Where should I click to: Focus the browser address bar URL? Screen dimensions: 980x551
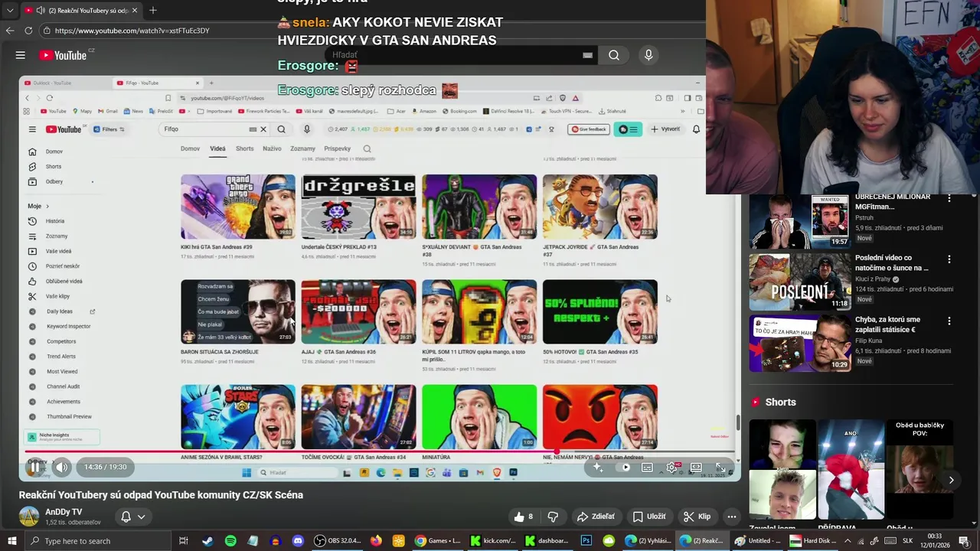point(132,31)
